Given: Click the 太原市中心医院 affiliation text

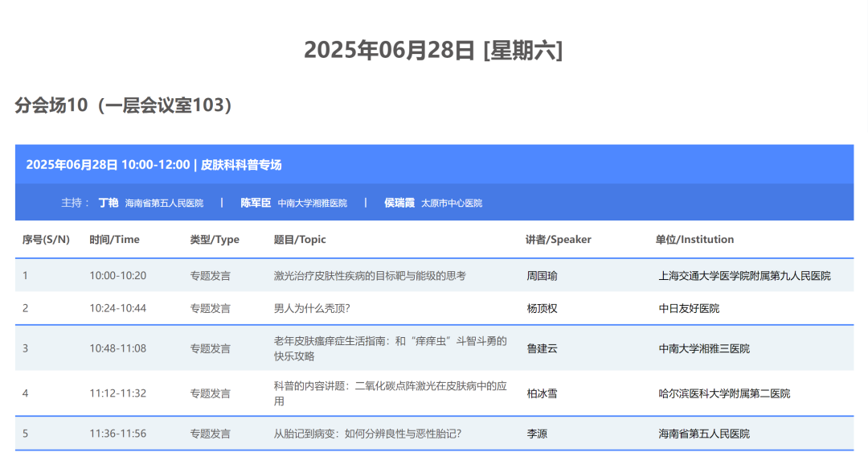Looking at the screenshot, I should tap(453, 203).
